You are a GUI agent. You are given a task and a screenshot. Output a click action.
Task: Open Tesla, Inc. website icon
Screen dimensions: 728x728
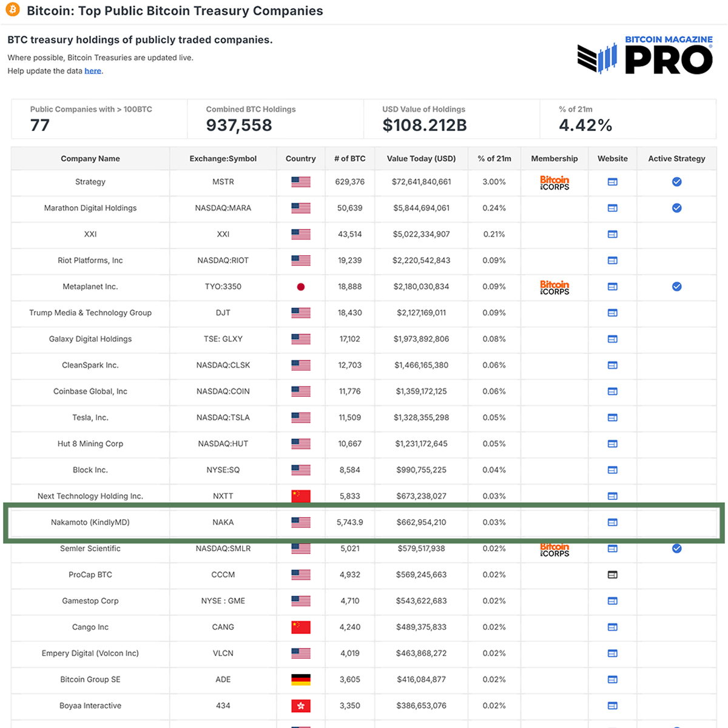(613, 417)
